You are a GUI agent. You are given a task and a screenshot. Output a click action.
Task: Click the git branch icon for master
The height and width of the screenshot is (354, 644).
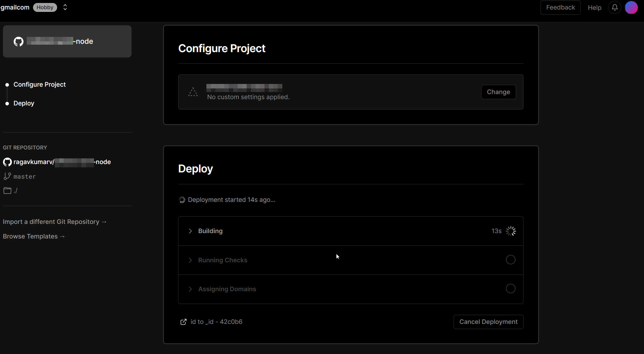click(x=7, y=176)
